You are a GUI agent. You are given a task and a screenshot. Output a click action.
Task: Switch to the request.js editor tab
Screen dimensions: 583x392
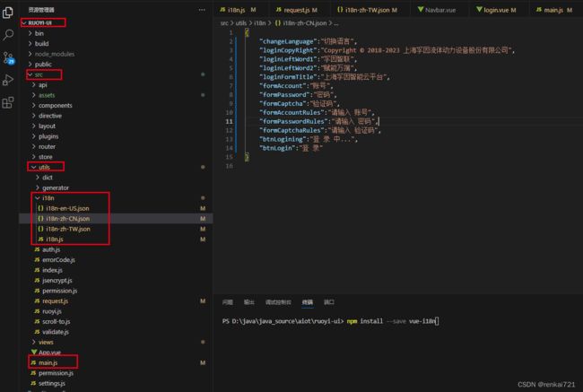tap(297, 10)
